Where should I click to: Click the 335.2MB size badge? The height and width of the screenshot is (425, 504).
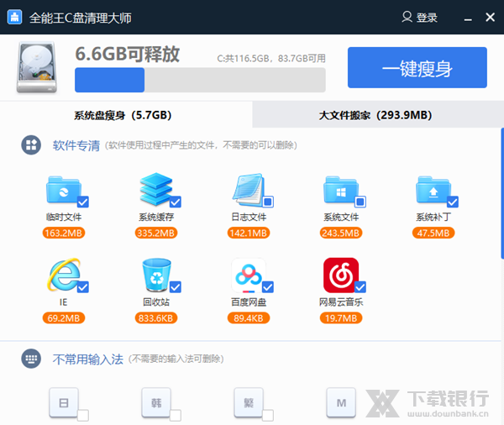coord(156,233)
